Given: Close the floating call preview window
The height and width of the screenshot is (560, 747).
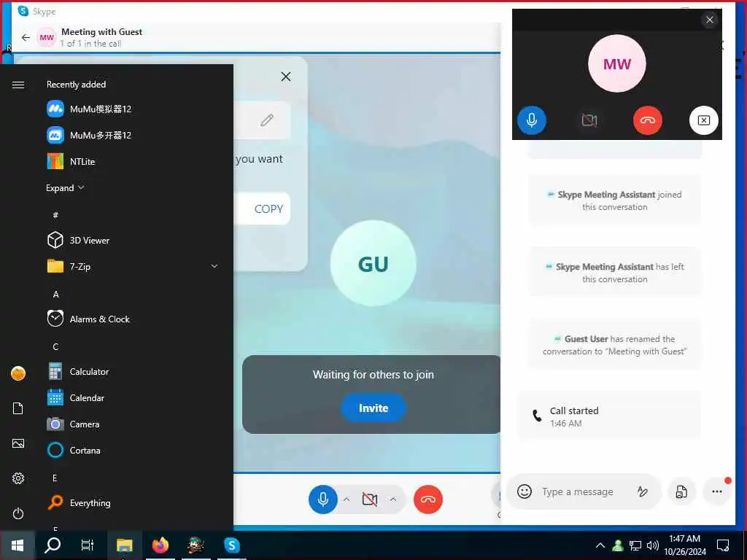Looking at the screenshot, I should (709, 20).
